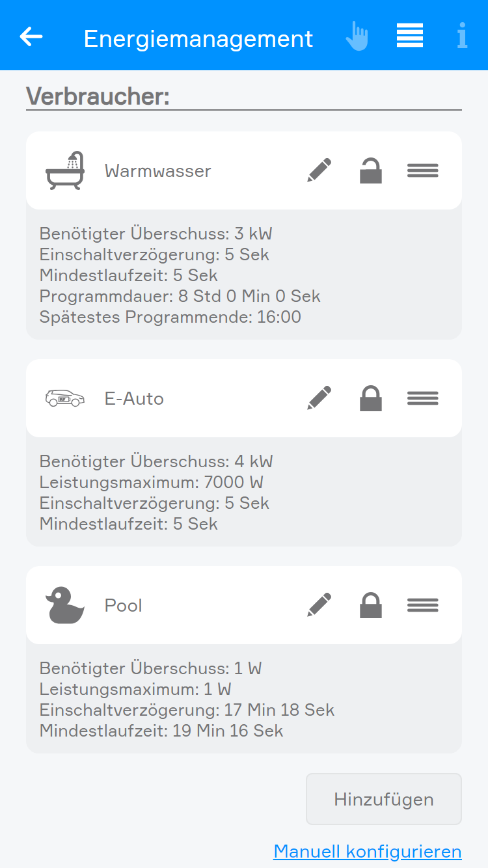The image size is (488, 868).
Task: Click the E-Auto three-line handle
Action: [423, 398]
